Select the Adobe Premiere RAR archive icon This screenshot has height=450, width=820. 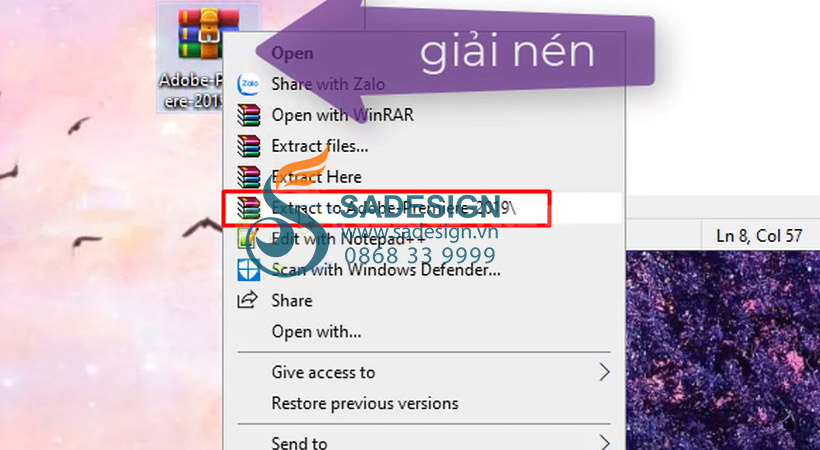208,35
